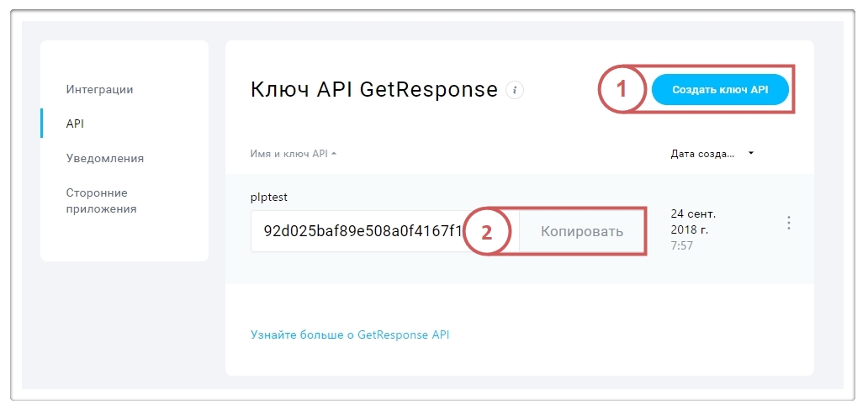This screenshot has width=868, height=411.
Task: Select the plptest key name
Action: [270, 197]
